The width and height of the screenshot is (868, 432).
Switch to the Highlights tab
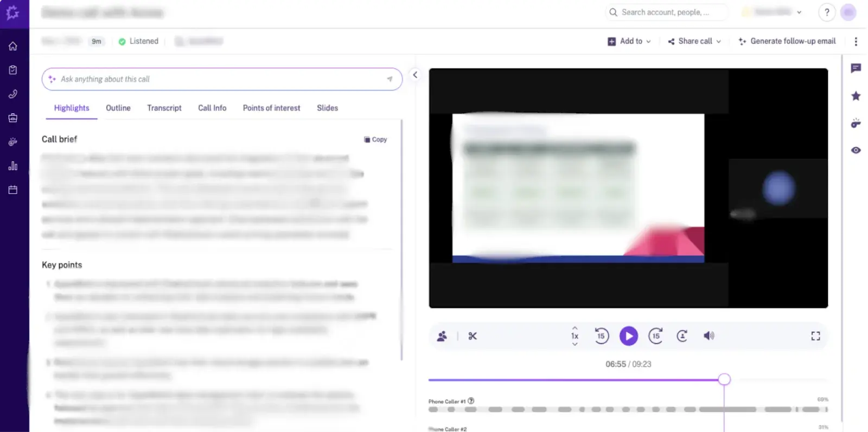(72, 108)
